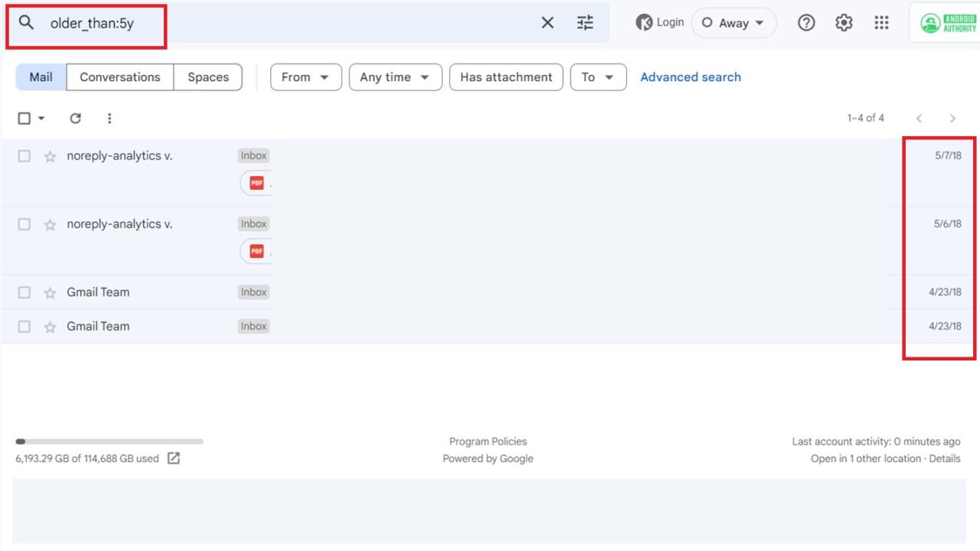The width and height of the screenshot is (980, 551).
Task: Switch to the Conversations tab
Action: [120, 77]
